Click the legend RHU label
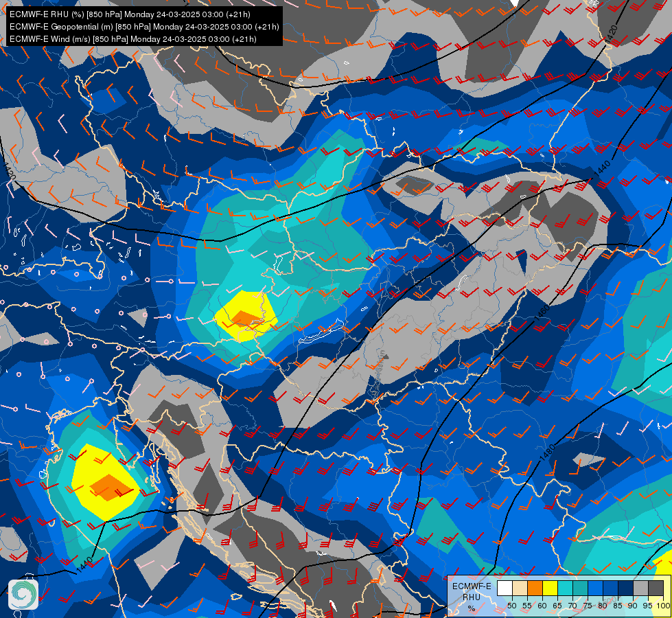 472,597
